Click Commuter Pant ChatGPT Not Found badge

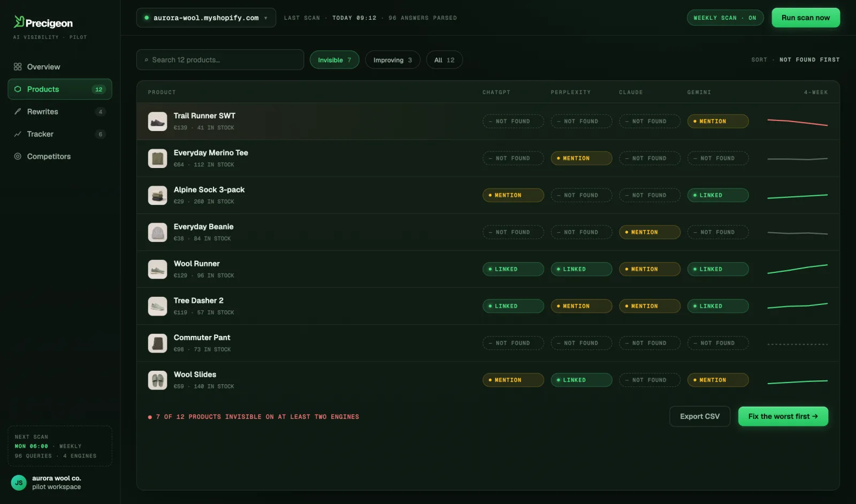click(x=513, y=343)
